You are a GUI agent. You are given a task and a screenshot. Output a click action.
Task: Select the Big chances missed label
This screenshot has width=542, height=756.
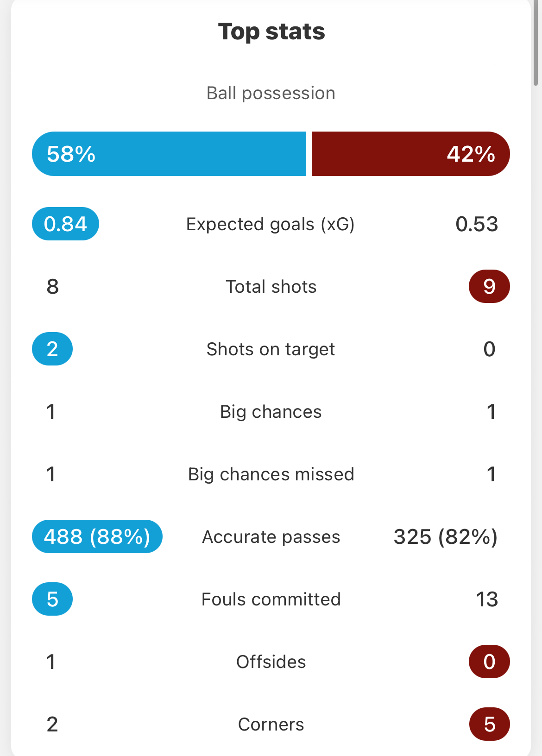point(271,474)
